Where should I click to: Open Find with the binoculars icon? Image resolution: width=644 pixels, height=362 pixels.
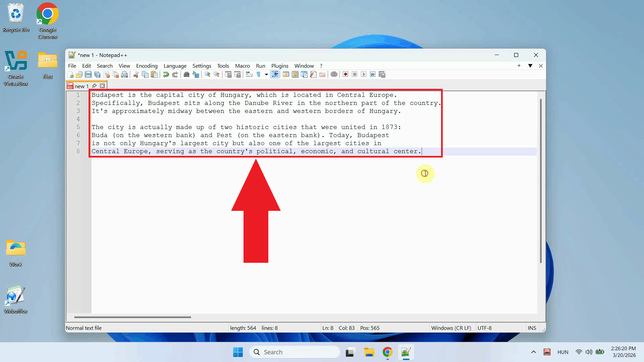pos(186,74)
